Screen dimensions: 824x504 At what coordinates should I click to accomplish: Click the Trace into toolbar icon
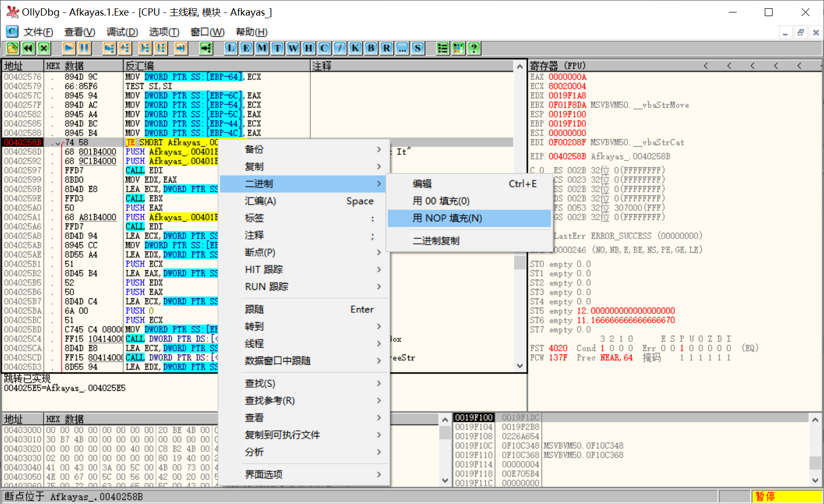point(145,48)
